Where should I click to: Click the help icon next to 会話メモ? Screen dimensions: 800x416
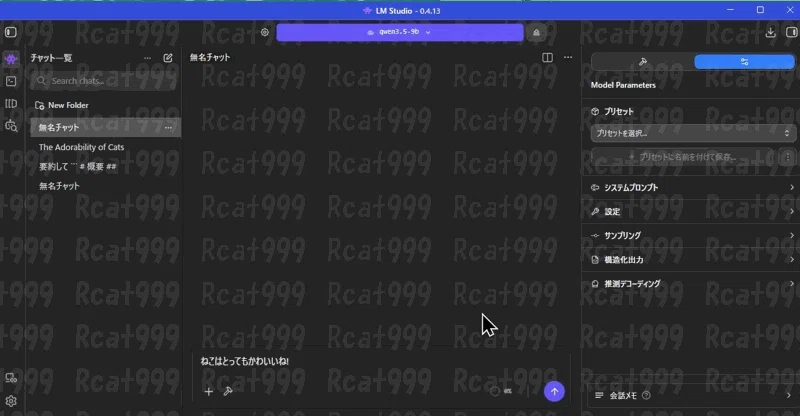click(x=646, y=395)
